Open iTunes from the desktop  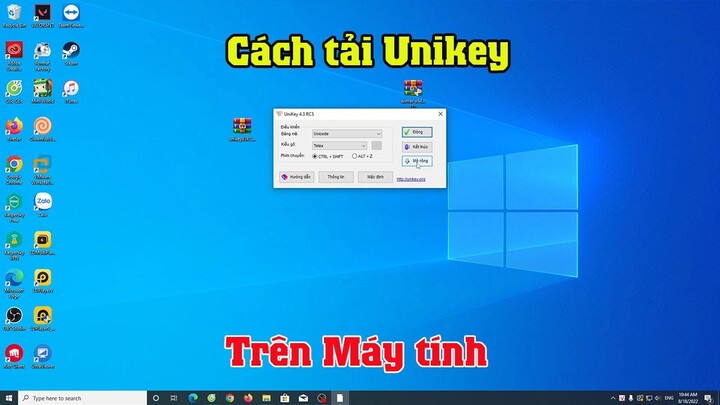click(x=71, y=91)
